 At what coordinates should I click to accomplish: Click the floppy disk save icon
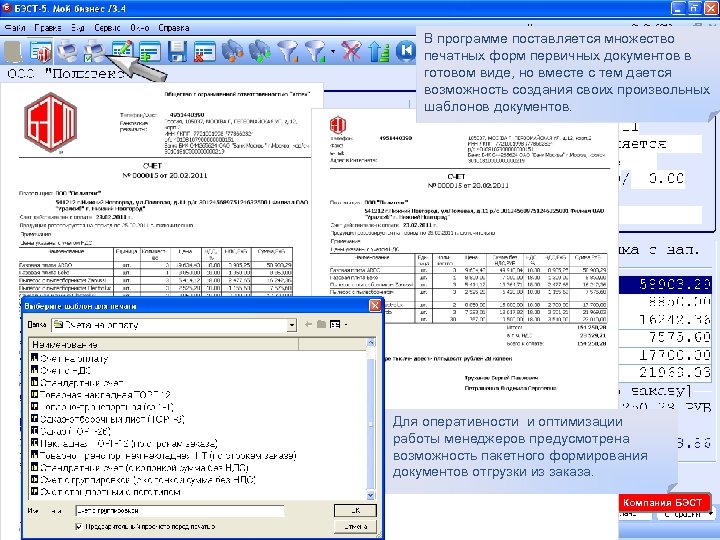177,51
